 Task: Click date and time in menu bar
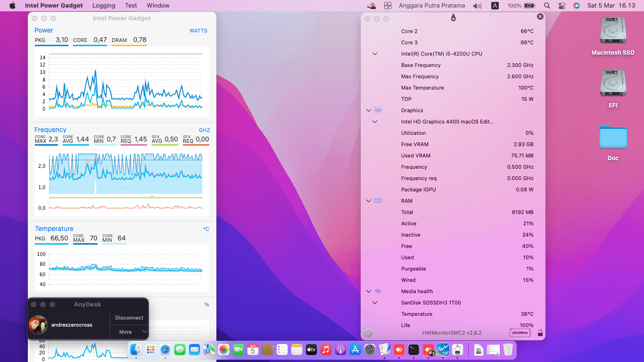(x=611, y=6)
